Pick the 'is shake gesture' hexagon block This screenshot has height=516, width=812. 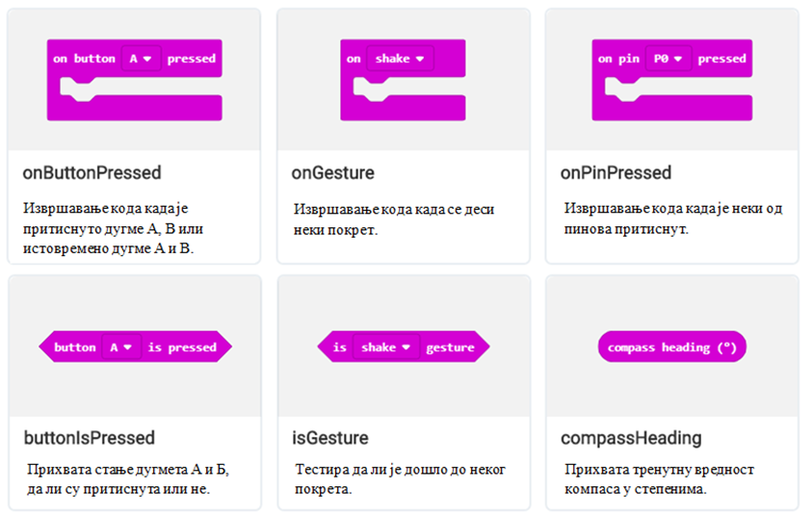[403, 347]
